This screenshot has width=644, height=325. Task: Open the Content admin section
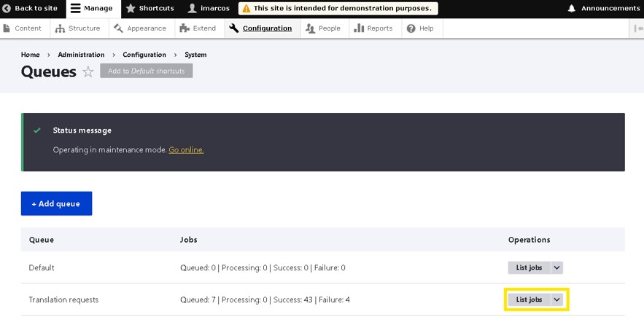click(23, 28)
